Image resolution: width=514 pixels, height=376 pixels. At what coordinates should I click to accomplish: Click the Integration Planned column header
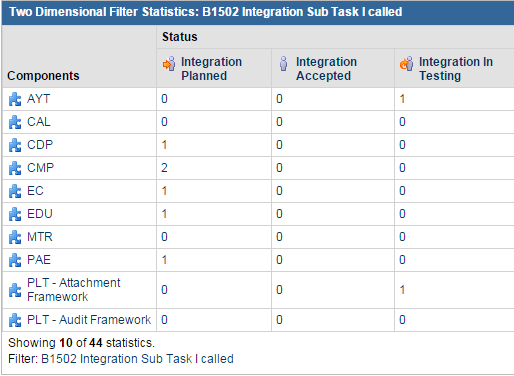(211, 69)
